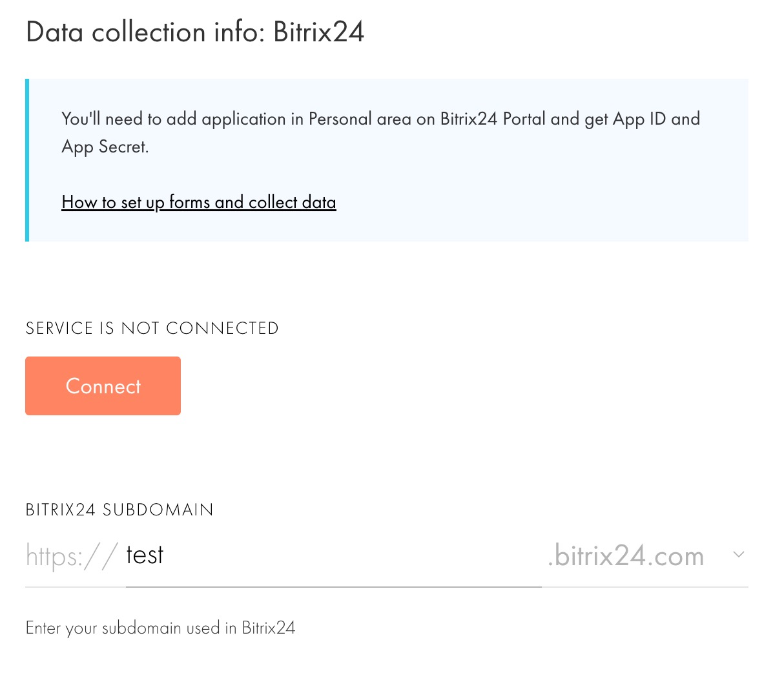The height and width of the screenshot is (673, 784).
Task: Click "Personal area" text in the notice
Action: point(360,119)
